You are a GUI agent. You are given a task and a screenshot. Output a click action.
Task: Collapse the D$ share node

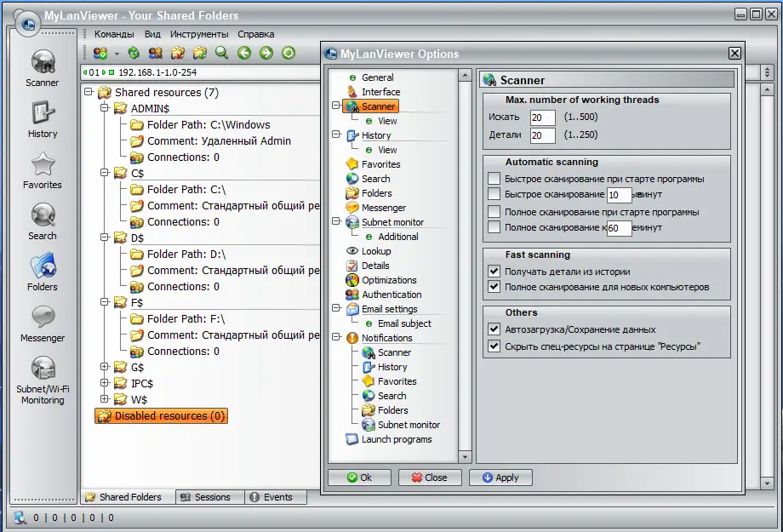point(105,237)
